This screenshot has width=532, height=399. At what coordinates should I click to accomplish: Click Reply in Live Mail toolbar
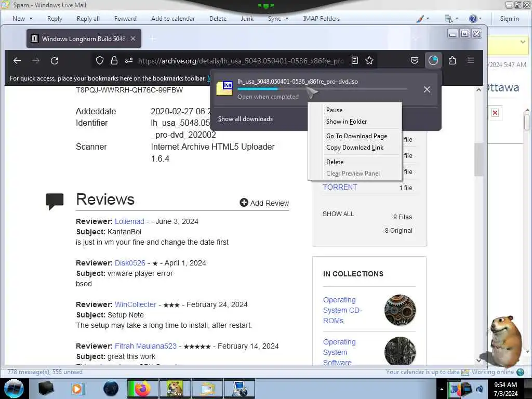pyautogui.click(x=55, y=19)
